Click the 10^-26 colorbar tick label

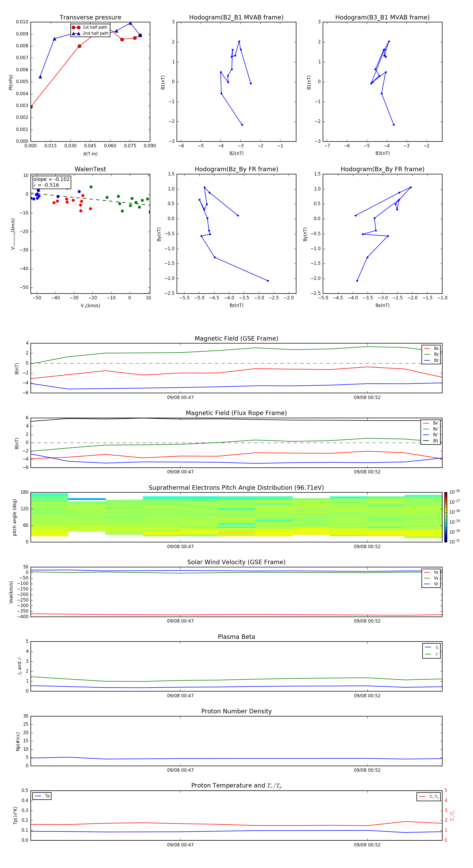[455, 492]
